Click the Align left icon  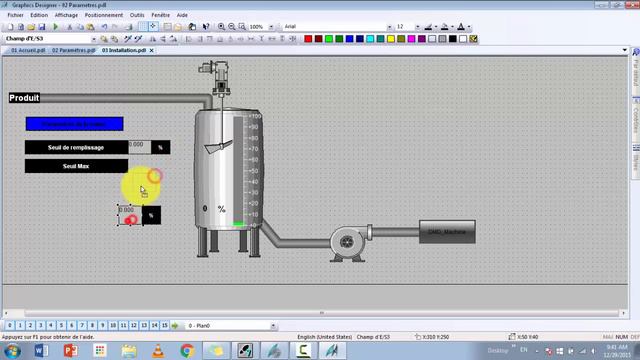point(189,39)
